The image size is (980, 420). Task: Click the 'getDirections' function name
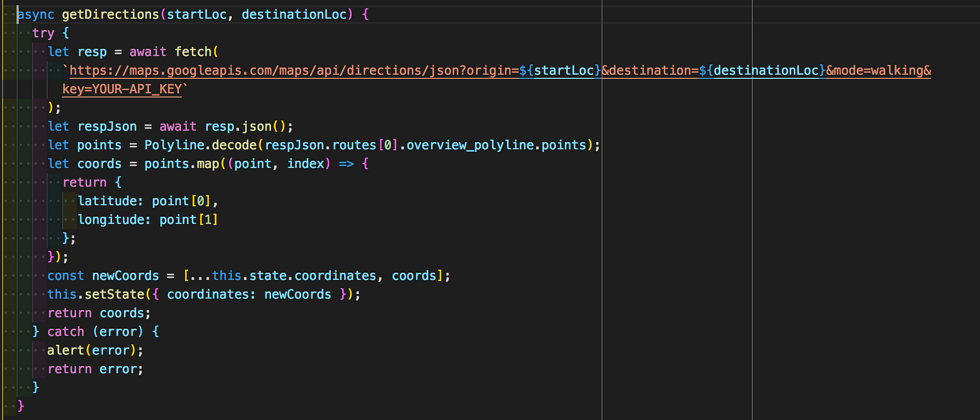click(x=110, y=14)
